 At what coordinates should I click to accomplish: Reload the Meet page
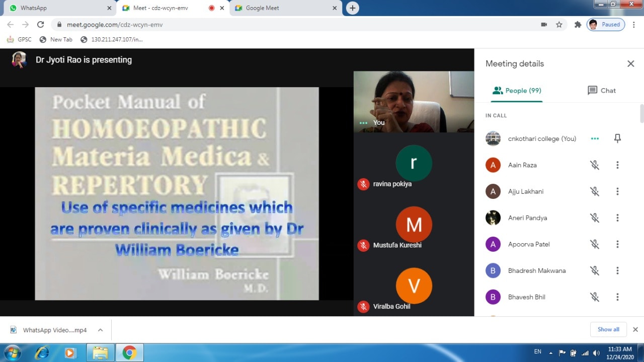(41, 24)
